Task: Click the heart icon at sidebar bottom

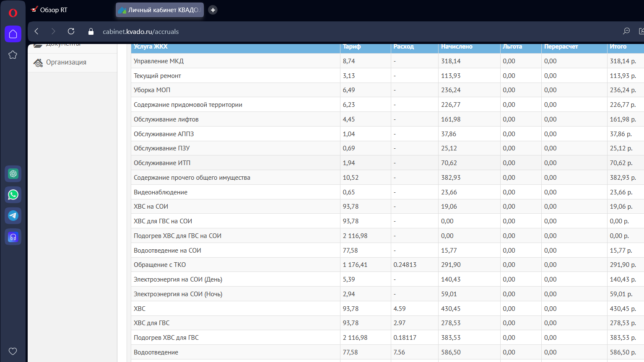Action: (x=13, y=351)
